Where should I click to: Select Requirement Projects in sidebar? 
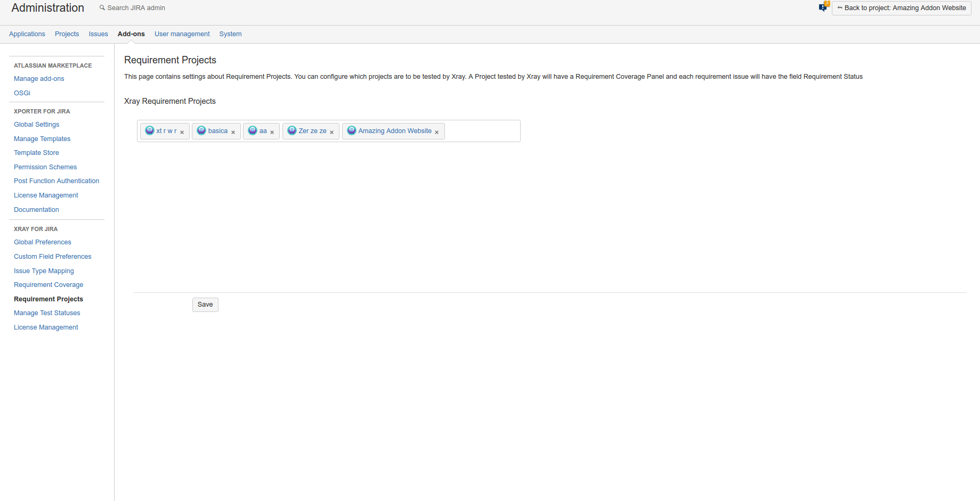(x=48, y=299)
